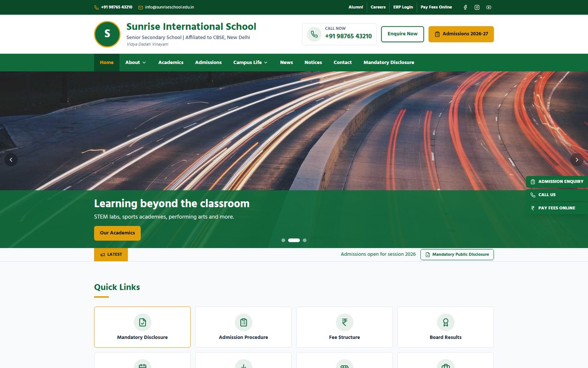Open Mandatory Disclosure in the navigation bar
The image size is (588, 368).
(389, 63)
